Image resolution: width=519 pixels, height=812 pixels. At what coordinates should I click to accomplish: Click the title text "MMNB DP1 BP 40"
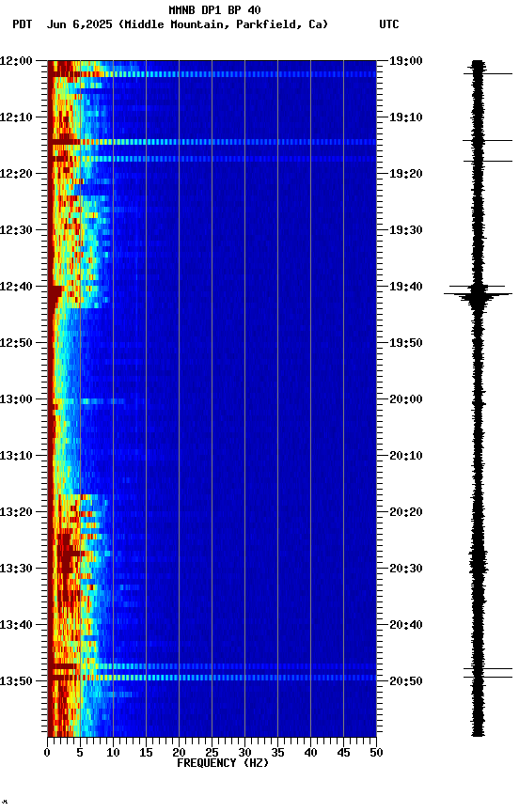tap(214, 9)
